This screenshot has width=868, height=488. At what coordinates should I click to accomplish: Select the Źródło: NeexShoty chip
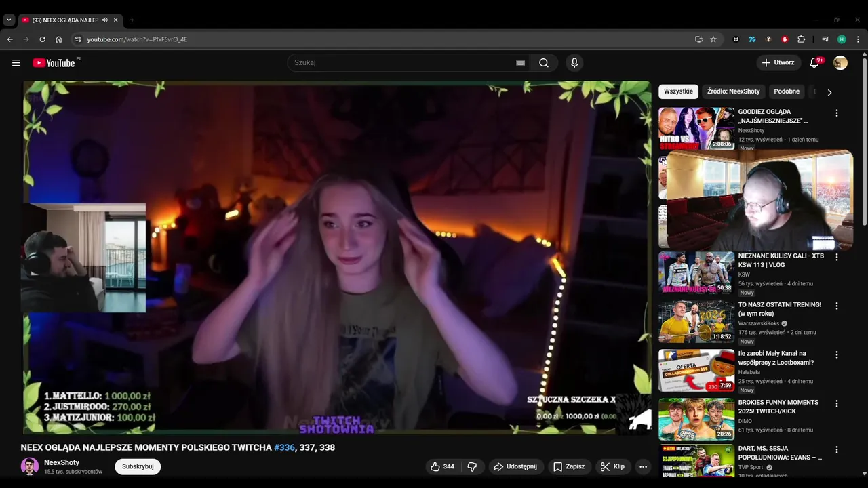[733, 91]
